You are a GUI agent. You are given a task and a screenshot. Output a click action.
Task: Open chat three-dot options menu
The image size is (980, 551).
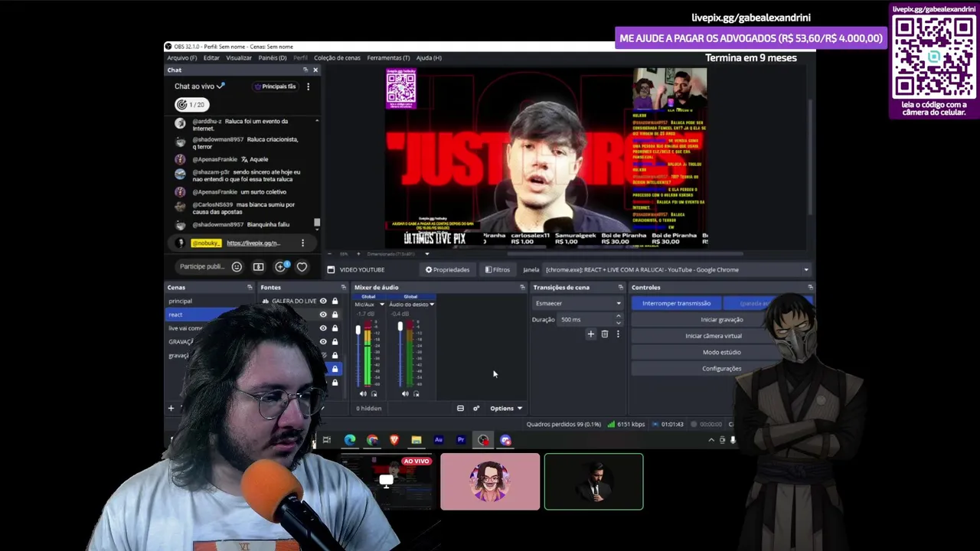point(308,86)
